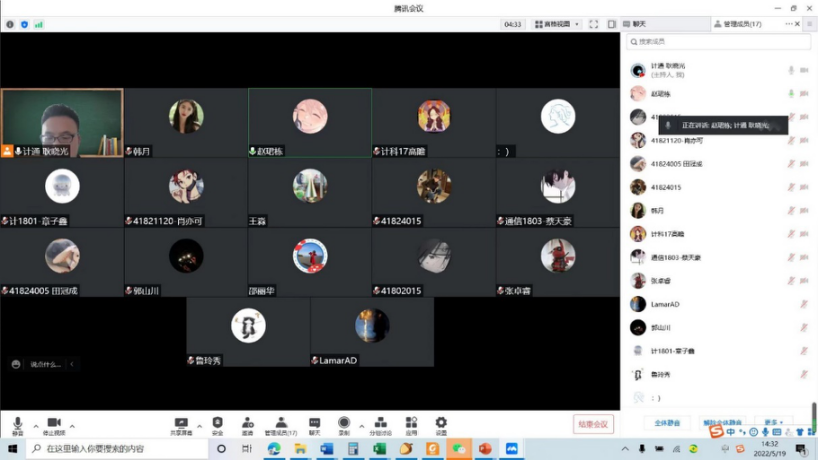This screenshot has height=460, width=818.
Task: Open File Explorer from the taskbar
Action: (x=300, y=449)
